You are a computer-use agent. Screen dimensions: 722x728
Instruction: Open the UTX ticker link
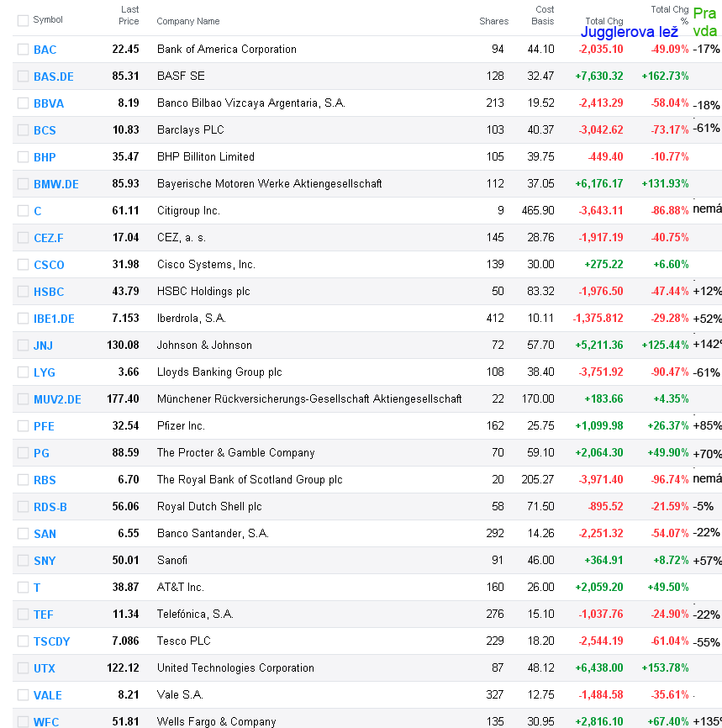coord(44,669)
